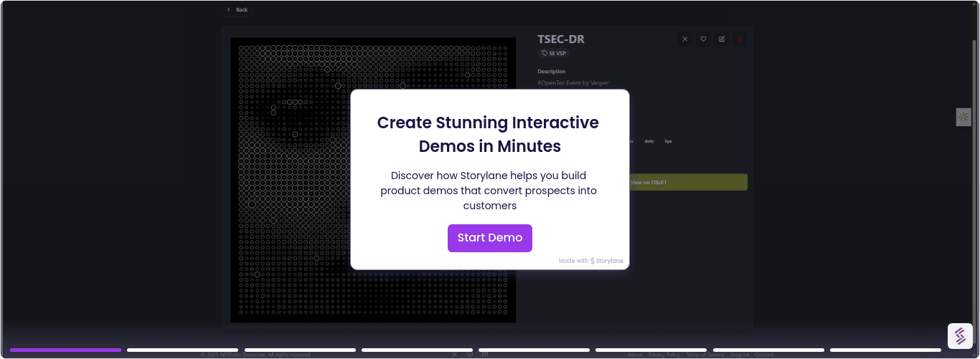Select the SE VSP tag chip
The image size is (980, 359).
click(554, 53)
